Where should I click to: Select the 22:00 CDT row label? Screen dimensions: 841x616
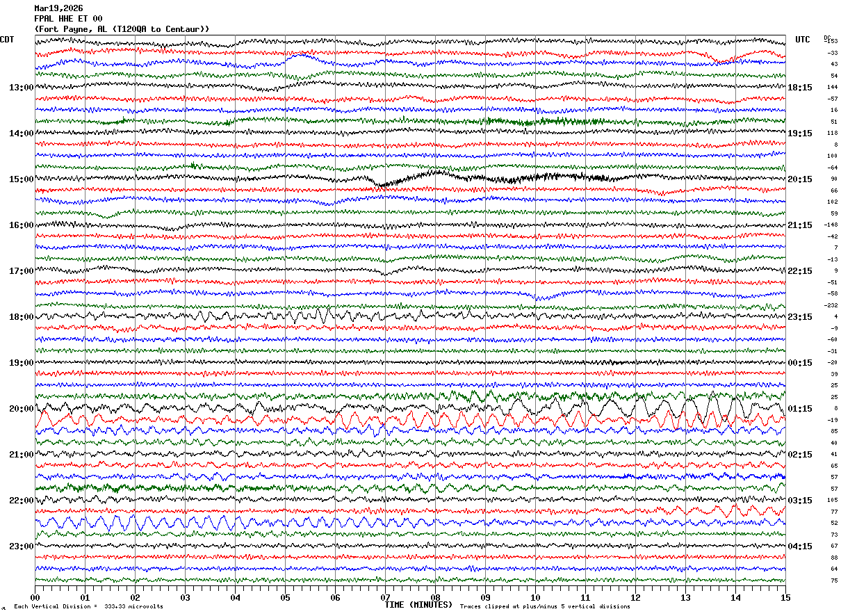pyautogui.click(x=22, y=501)
